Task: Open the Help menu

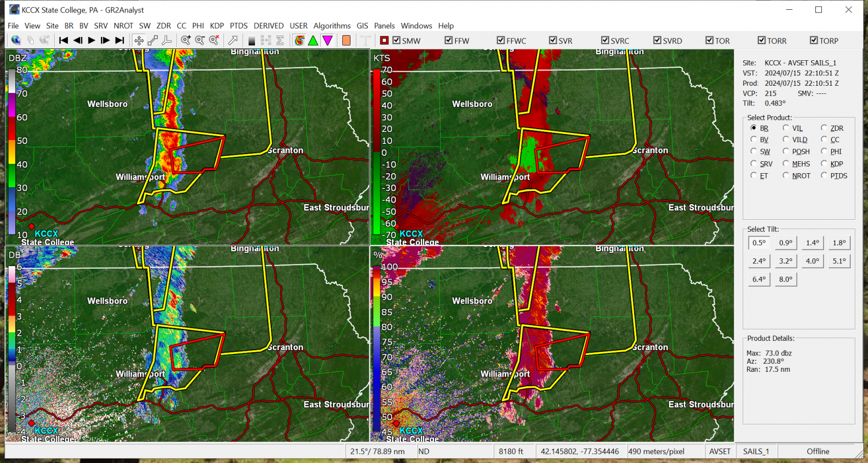Action: 446,26
